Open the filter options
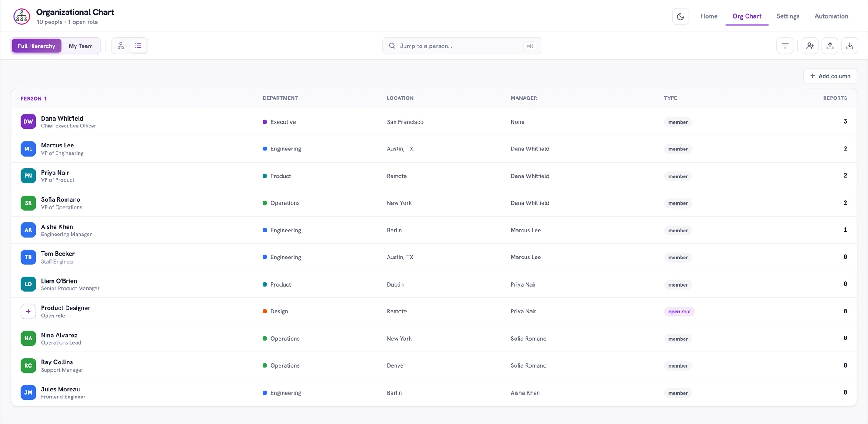Viewport: 868px width, 424px height. tap(785, 46)
